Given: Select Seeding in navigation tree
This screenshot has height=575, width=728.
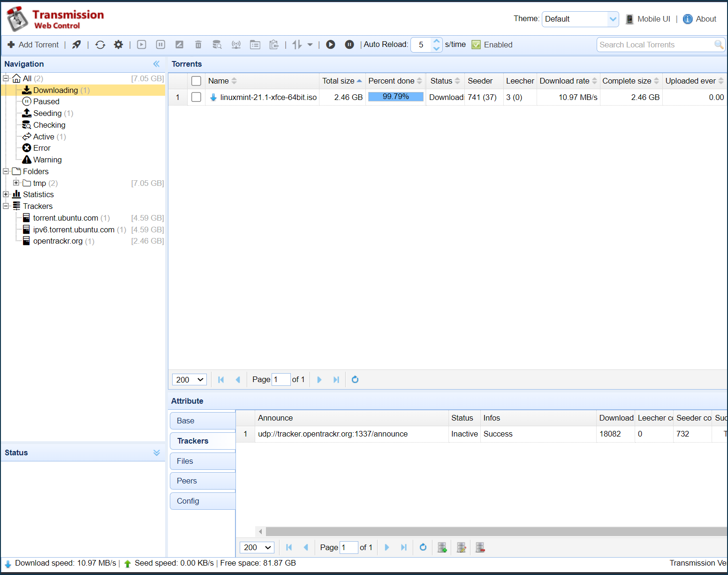Looking at the screenshot, I should point(47,113).
